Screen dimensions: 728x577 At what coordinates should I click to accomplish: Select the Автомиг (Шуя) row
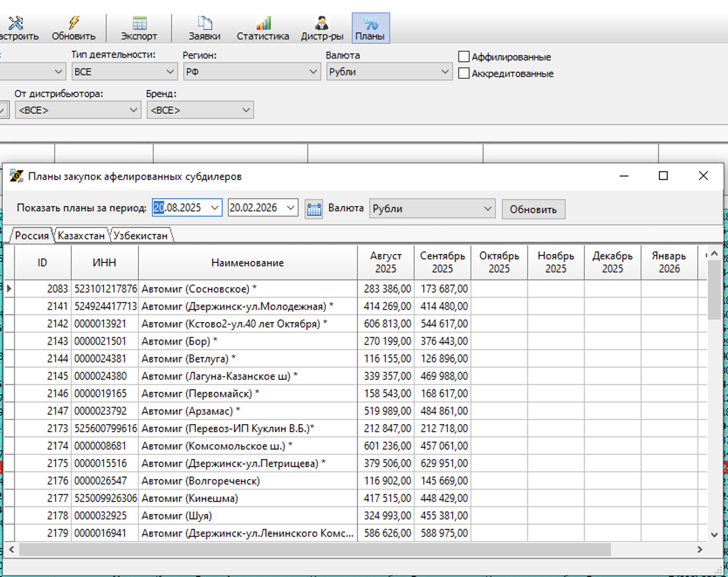tap(355, 515)
